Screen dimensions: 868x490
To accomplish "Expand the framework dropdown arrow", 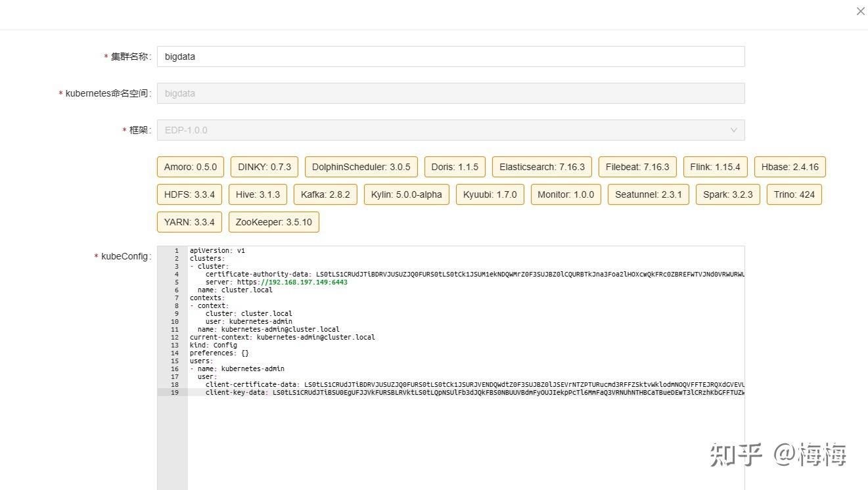I will [734, 130].
